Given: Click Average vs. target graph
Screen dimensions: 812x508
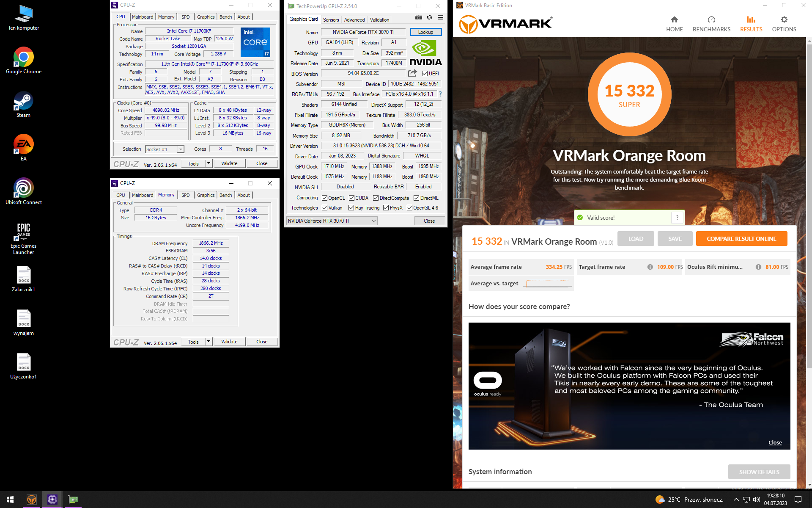Looking at the screenshot, I should click(547, 283).
